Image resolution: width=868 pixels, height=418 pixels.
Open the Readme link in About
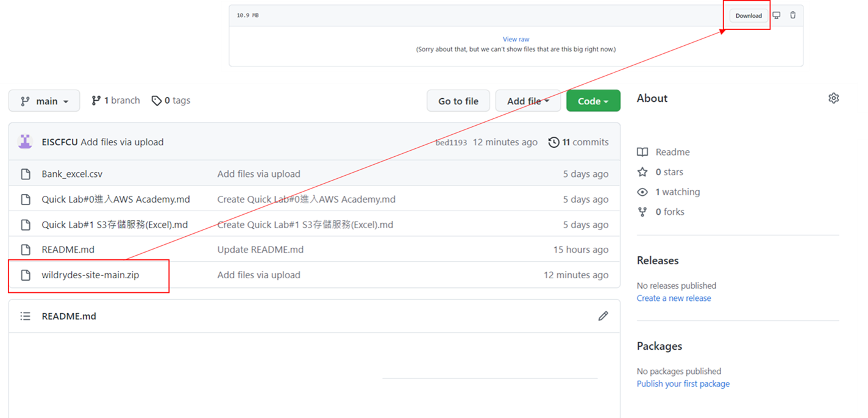pyautogui.click(x=663, y=152)
